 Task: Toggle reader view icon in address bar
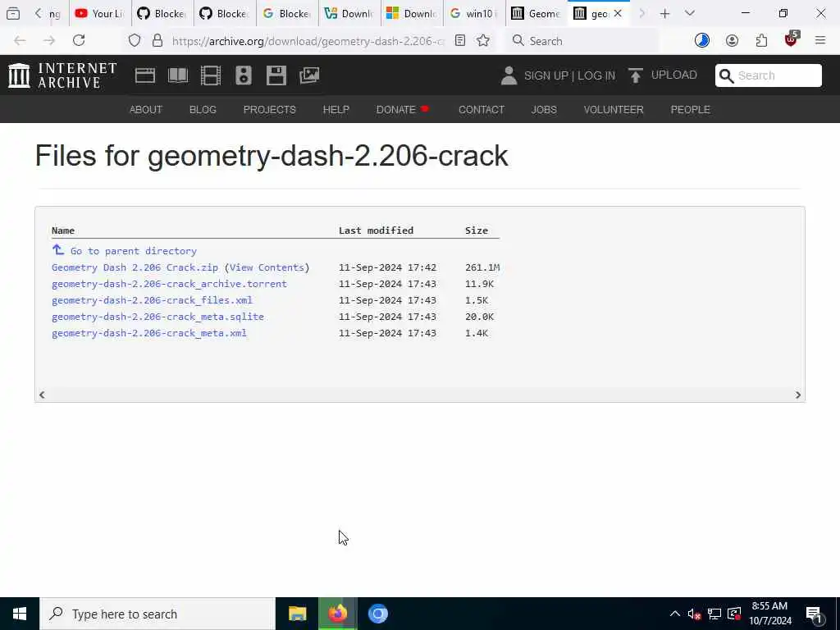point(460,41)
